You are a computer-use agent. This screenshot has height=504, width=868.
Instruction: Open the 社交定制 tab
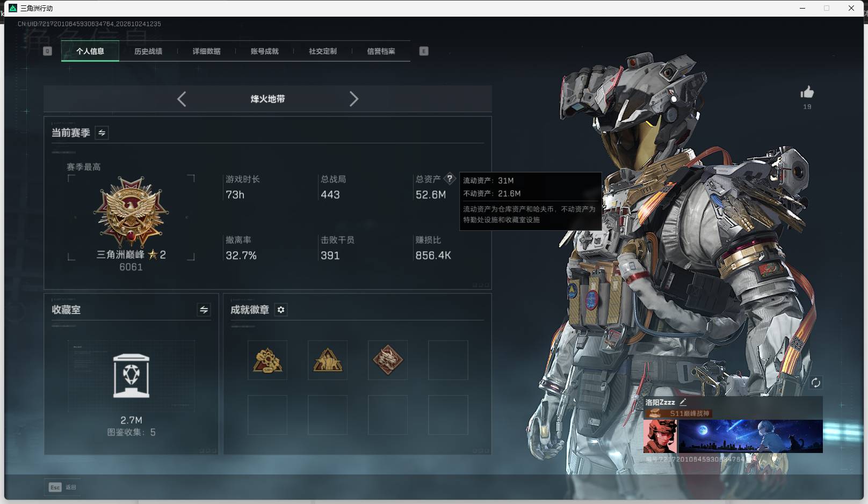(322, 52)
